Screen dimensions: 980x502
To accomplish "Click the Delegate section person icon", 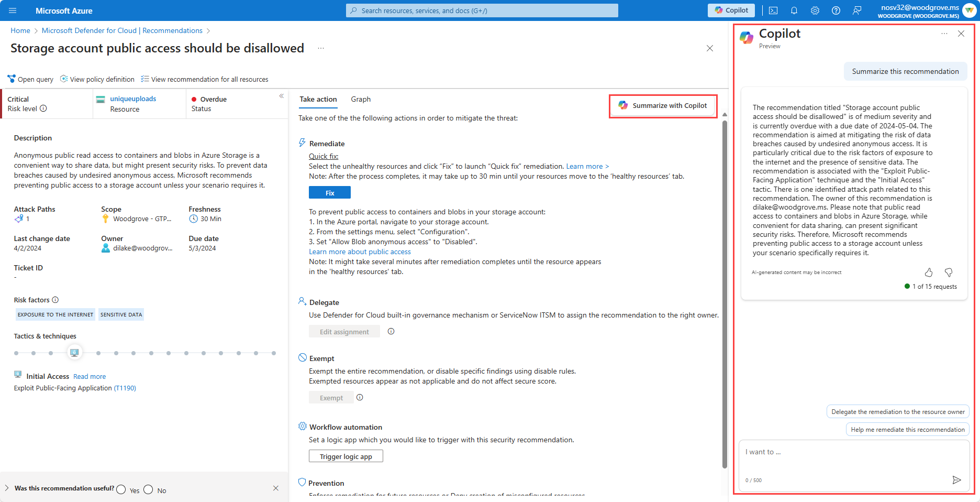I will [x=302, y=301].
